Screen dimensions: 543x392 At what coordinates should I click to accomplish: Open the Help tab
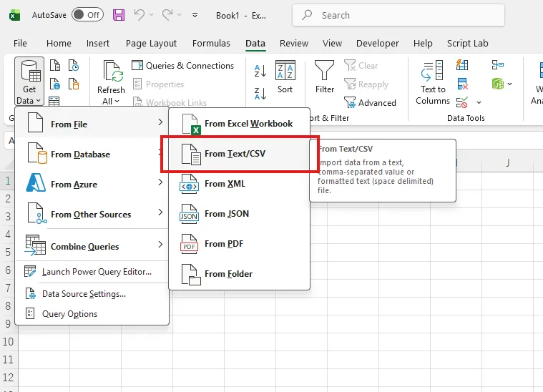pyautogui.click(x=423, y=44)
